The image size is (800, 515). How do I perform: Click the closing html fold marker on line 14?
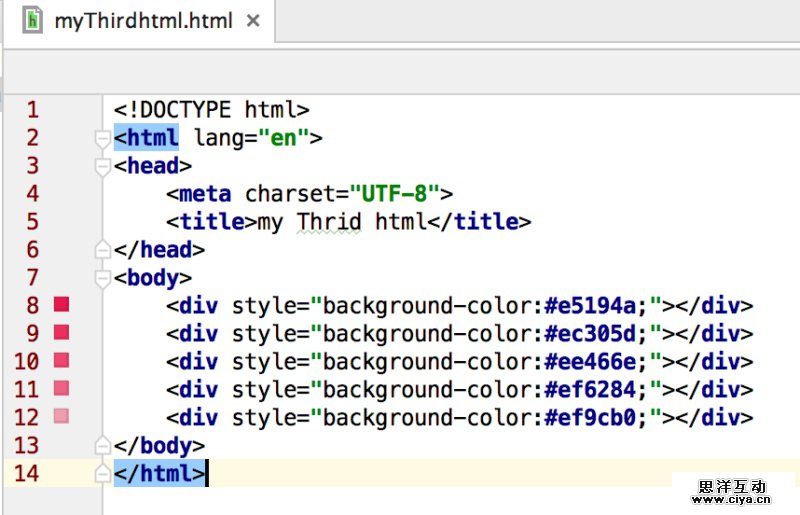click(x=101, y=473)
